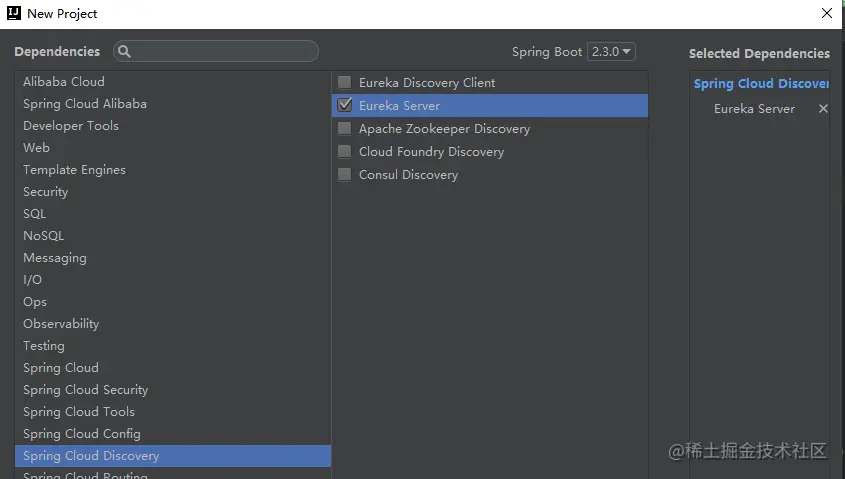Screen dimensions: 845x479
Task: Select the NoSQL category
Action: point(172,235)
